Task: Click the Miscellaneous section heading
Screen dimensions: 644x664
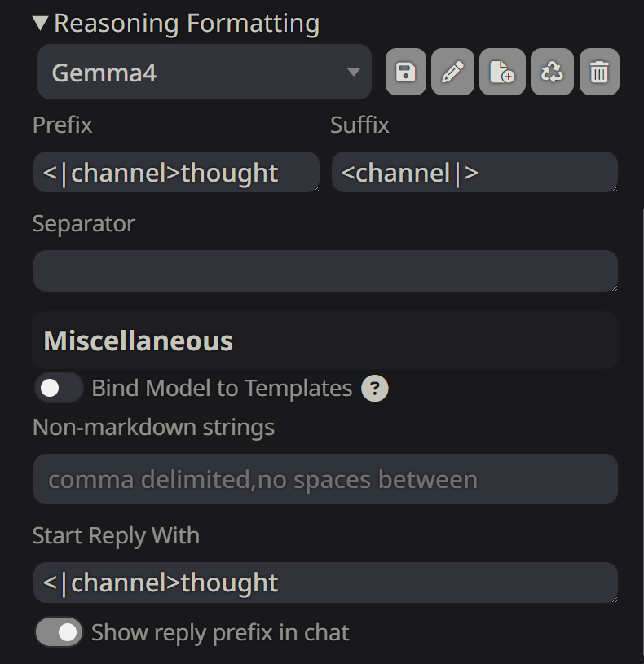Action: click(139, 341)
